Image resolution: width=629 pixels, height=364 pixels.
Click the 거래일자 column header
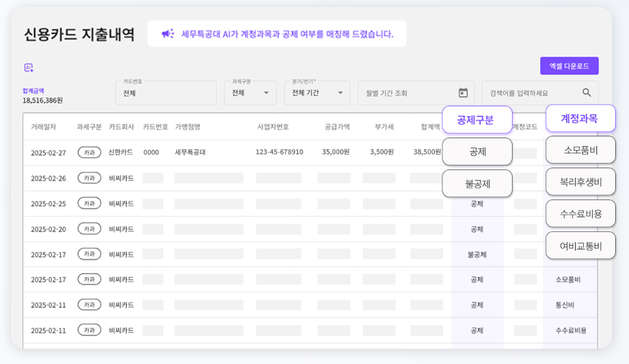coord(43,127)
